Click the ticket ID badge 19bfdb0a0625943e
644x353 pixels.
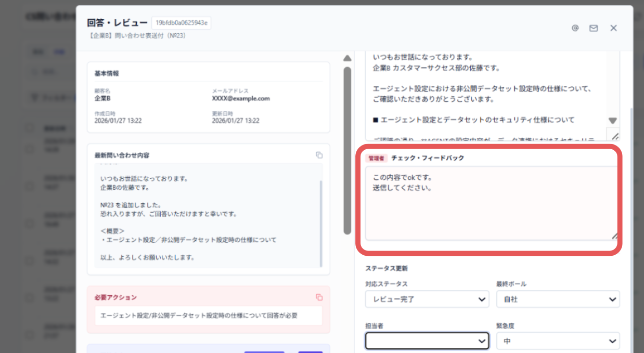pos(182,23)
